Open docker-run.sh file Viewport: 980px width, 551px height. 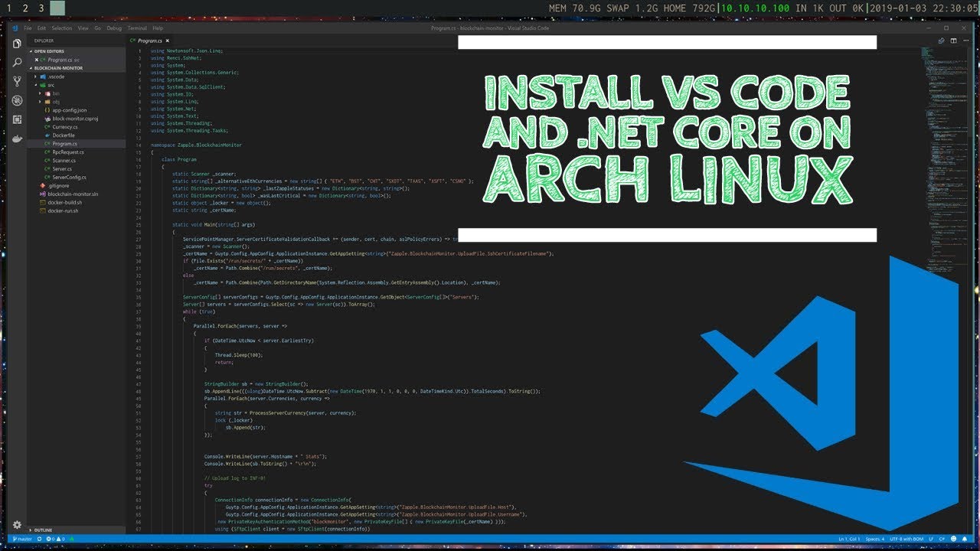pos(61,210)
